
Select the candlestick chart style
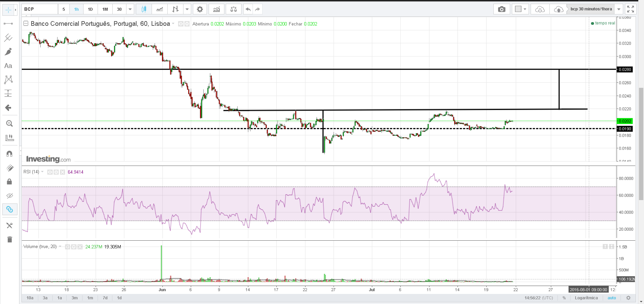tap(144, 9)
